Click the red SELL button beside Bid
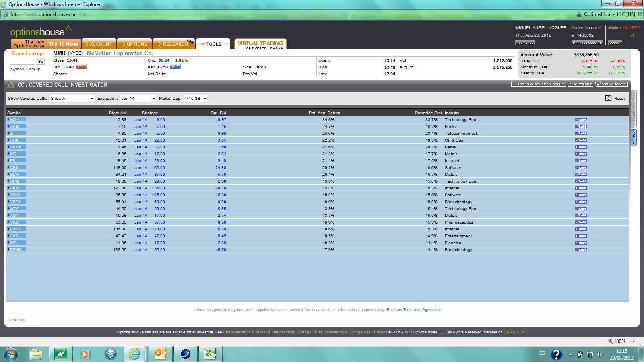The height and width of the screenshot is (362, 644). [81, 66]
